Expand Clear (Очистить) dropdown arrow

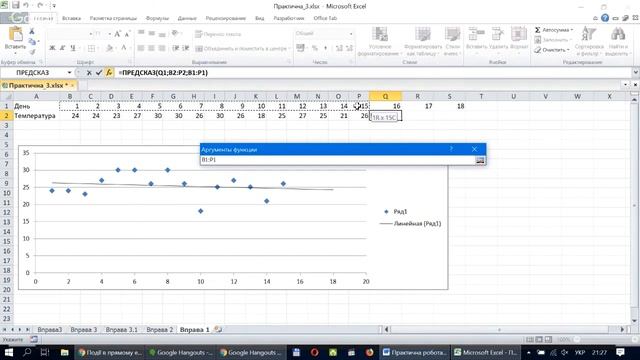point(568,50)
